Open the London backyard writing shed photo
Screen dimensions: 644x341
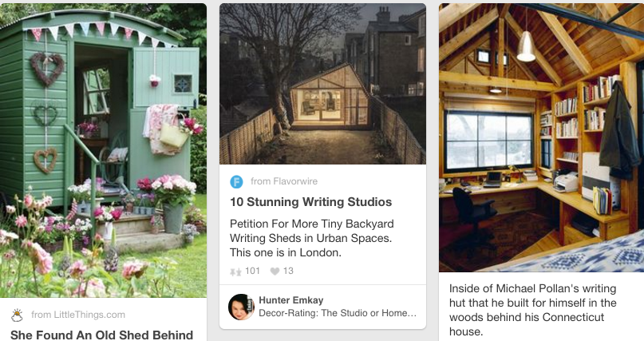click(x=323, y=84)
